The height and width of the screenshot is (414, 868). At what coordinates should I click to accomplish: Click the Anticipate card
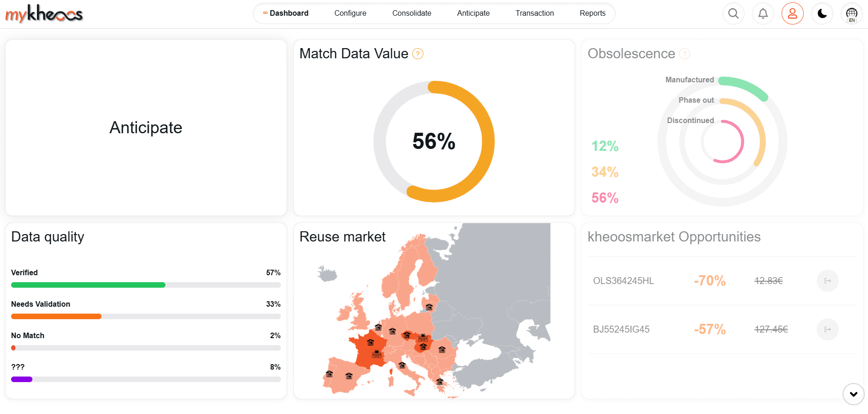(x=146, y=128)
